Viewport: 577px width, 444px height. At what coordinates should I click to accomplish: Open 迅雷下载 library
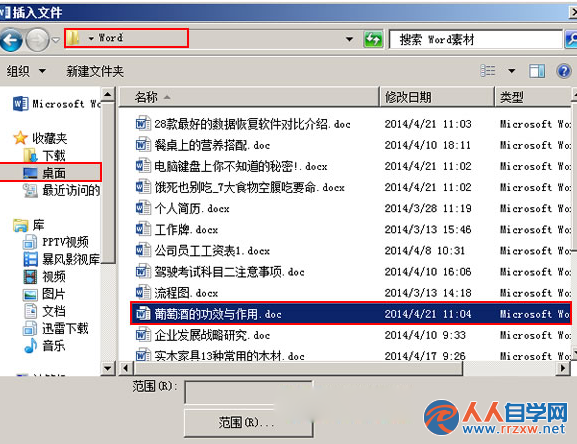pos(56,328)
